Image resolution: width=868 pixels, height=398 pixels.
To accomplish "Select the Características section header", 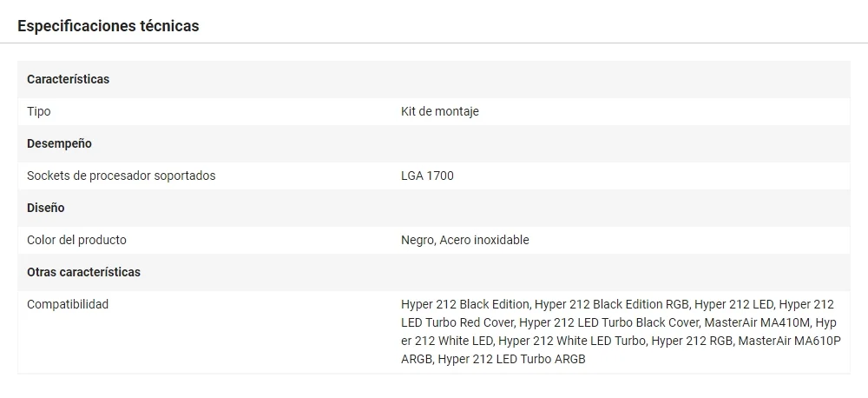I will (68, 79).
